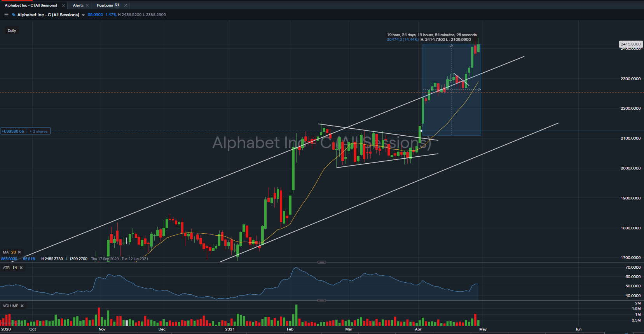This screenshot has height=334, width=644.
Task: Switch to the Positions tab
Action: pyautogui.click(x=105, y=5)
